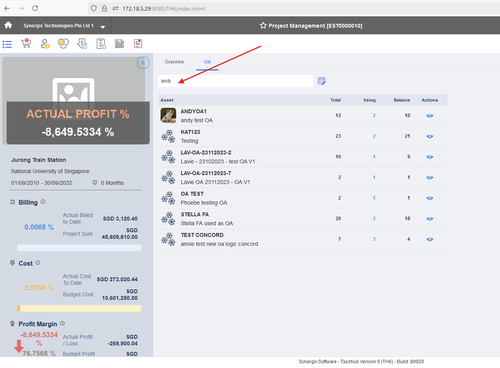The height and width of the screenshot is (368, 500).
Task: Reload the browser page
Action: (x=35, y=8)
